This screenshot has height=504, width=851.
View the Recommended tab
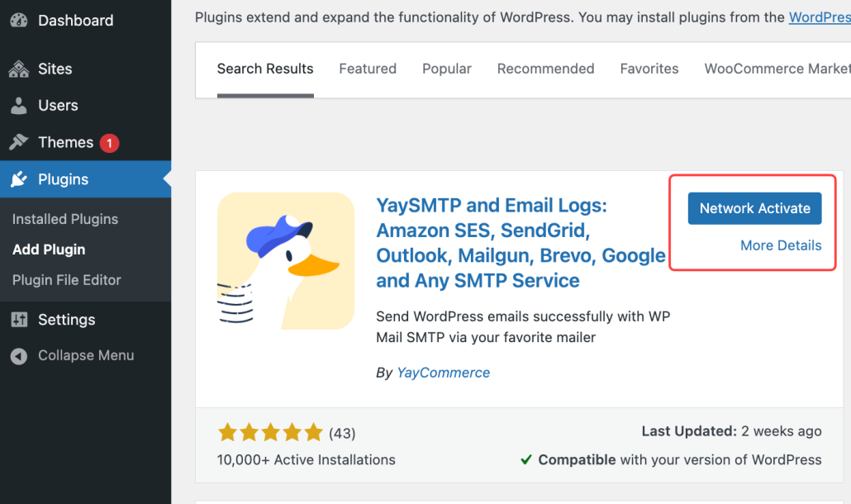tap(545, 69)
